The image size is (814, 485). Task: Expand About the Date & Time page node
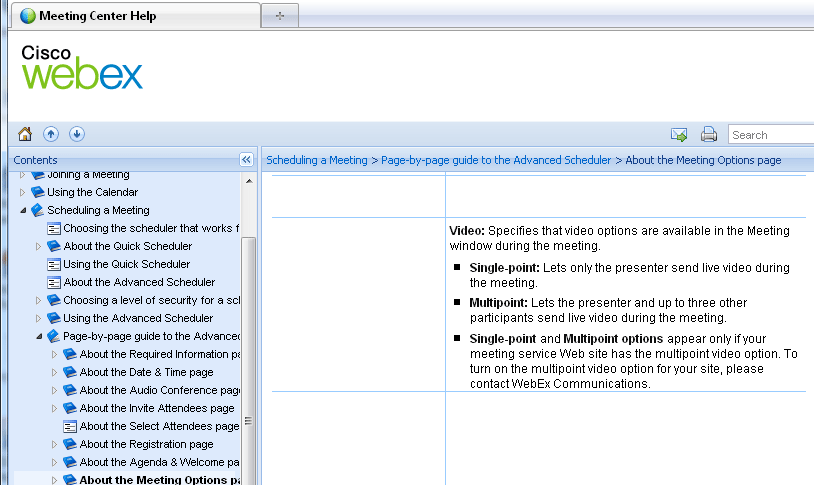pyautogui.click(x=55, y=372)
